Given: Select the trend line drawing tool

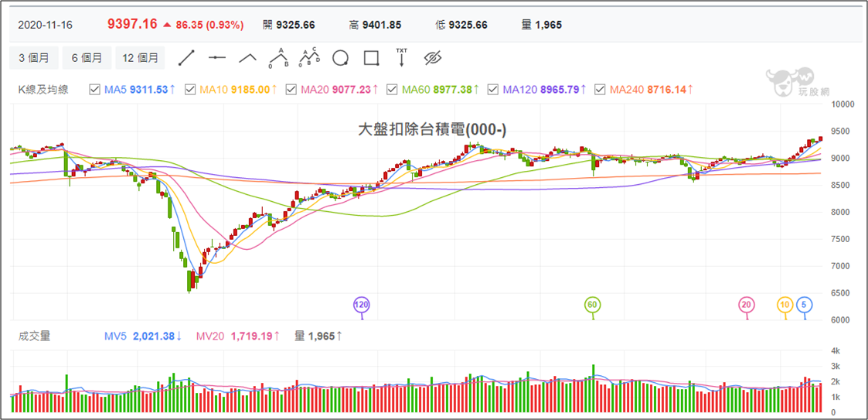Looking at the screenshot, I should coord(186,58).
